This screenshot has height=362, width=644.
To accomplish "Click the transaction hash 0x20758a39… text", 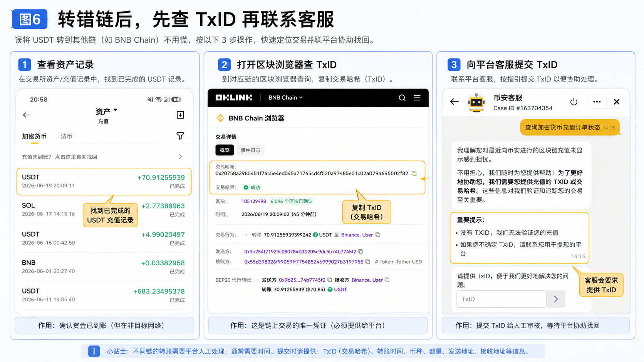I will [x=312, y=173].
